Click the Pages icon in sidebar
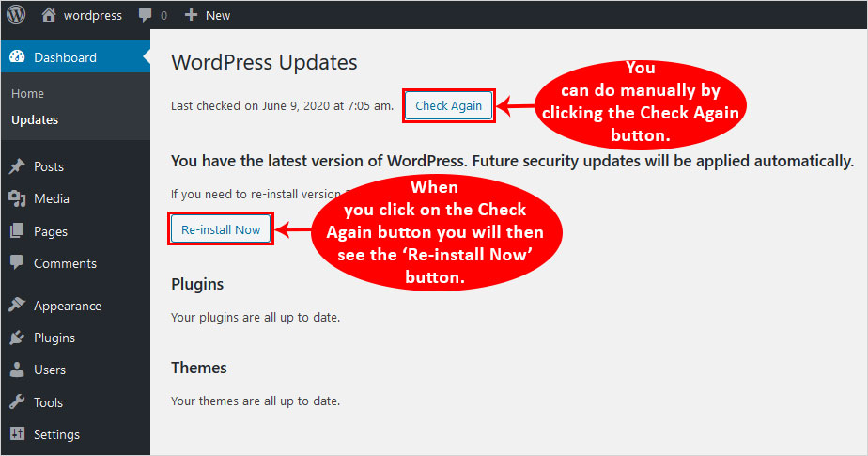868x456 pixels. [17, 231]
